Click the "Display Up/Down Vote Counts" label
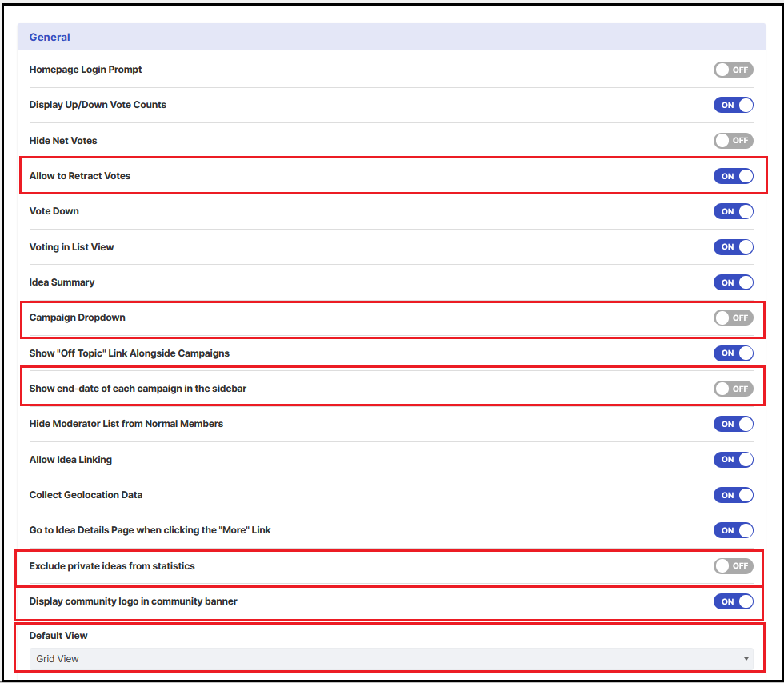Screen dimensions: 784x683 (98, 105)
